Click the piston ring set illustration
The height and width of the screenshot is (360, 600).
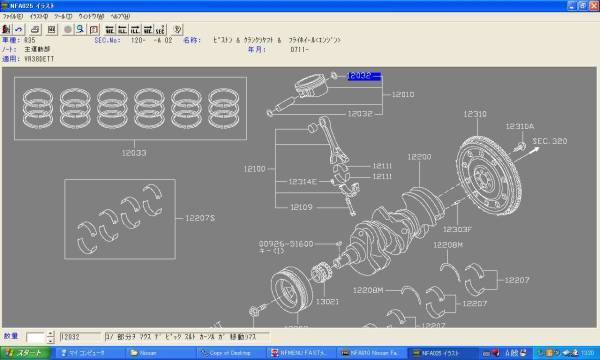[x=130, y=109]
